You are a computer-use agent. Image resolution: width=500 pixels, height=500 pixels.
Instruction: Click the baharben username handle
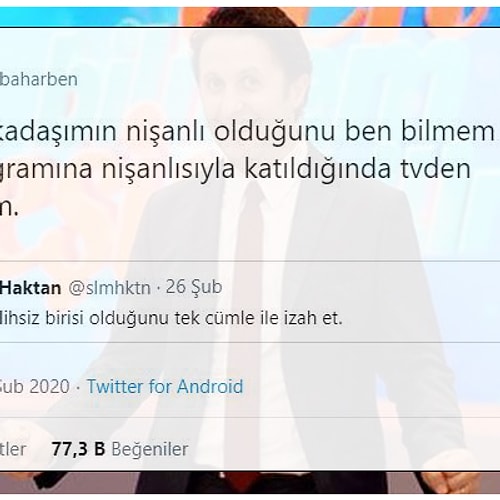[x=39, y=79]
